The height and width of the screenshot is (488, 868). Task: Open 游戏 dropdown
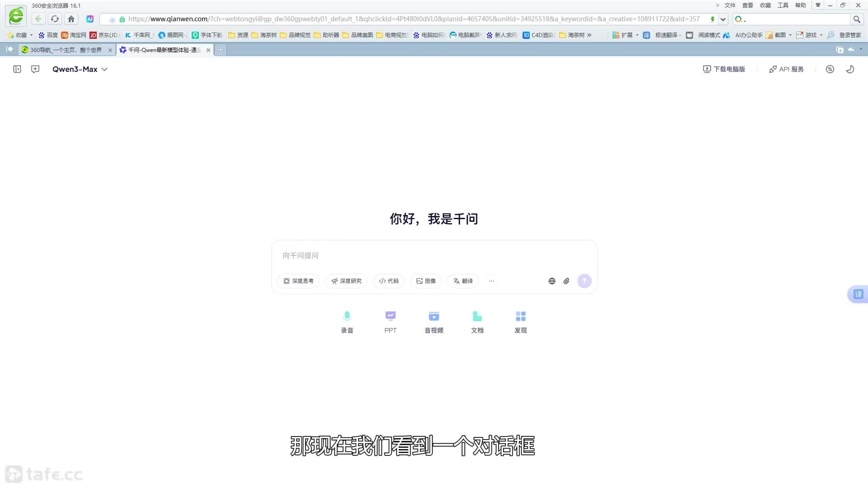click(809, 35)
